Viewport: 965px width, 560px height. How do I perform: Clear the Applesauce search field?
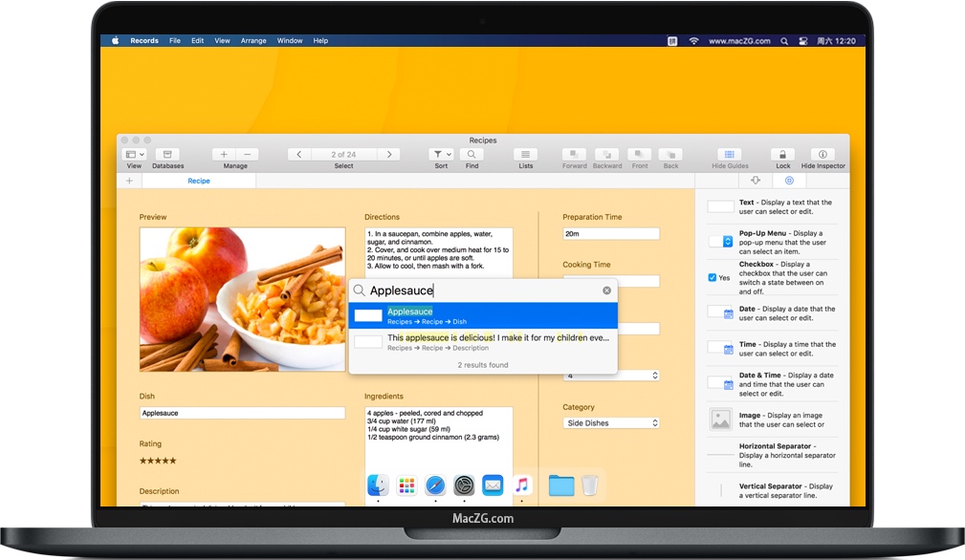[x=606, y=291]
